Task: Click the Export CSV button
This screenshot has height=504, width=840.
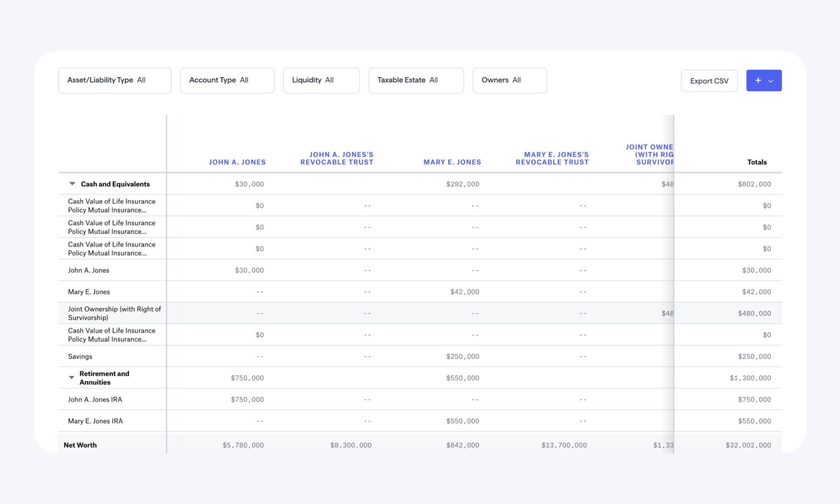Action: coord(709,81)
